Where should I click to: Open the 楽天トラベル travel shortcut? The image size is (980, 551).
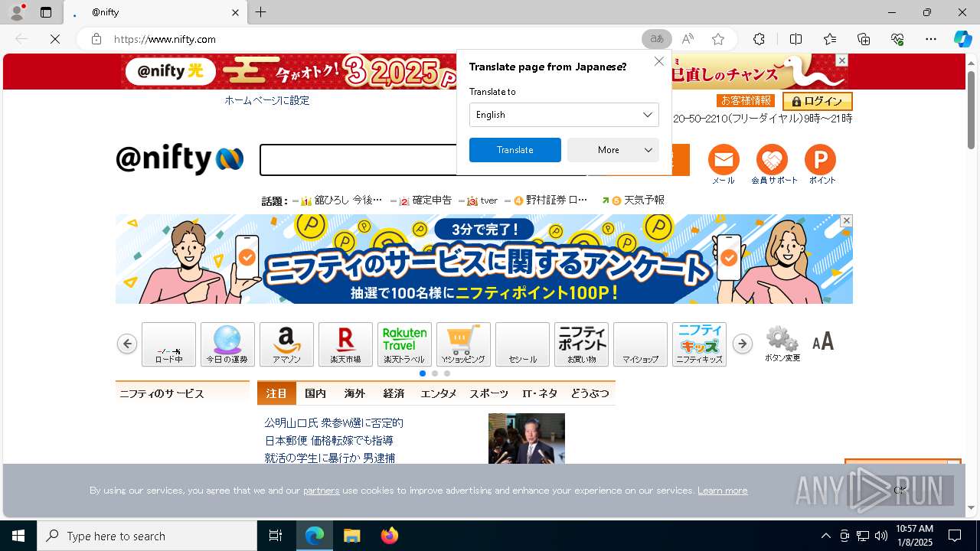404,344
